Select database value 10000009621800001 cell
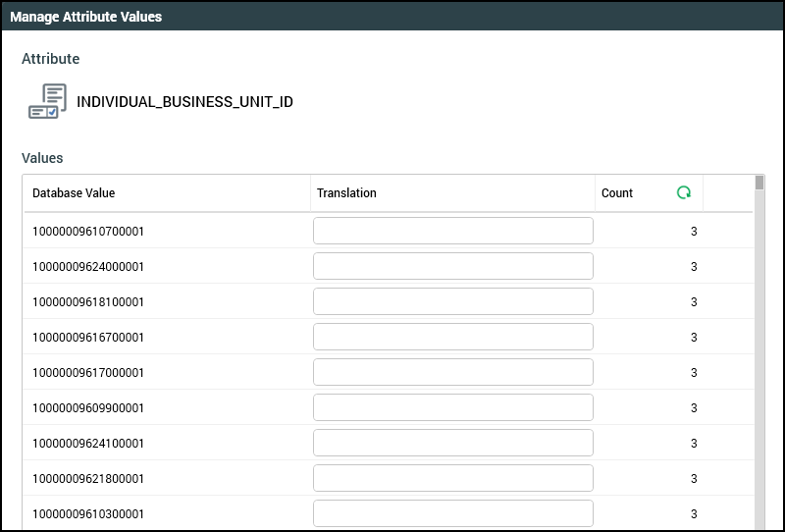The image size is (785, 532). coord(88,479)
